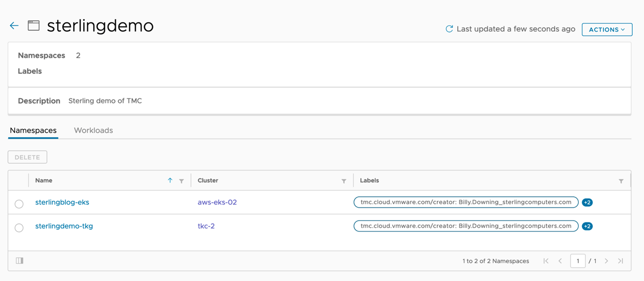Click the page number input field

pos(577,261)
